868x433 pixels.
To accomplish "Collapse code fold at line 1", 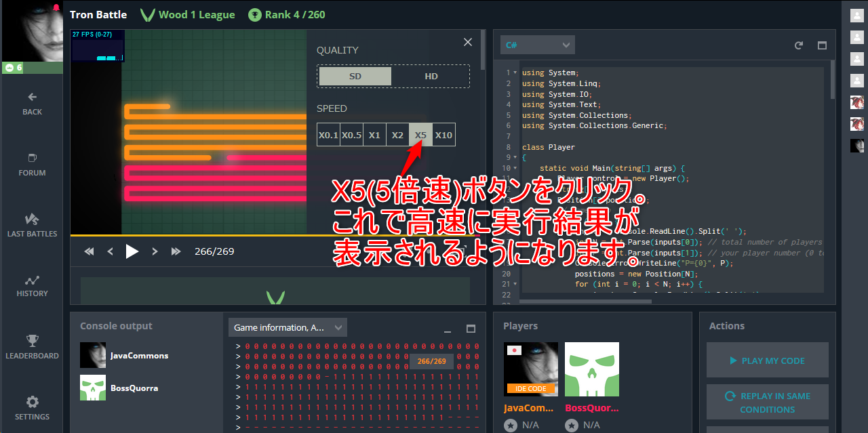I will [515, 73].
